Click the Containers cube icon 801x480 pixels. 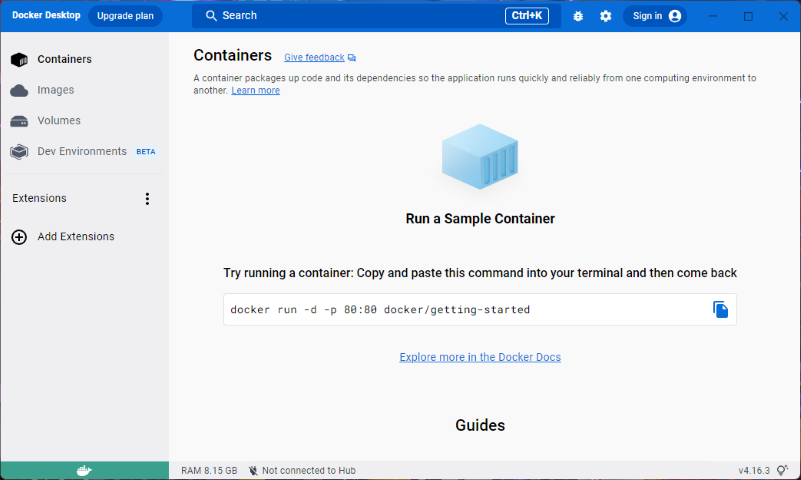point(19,60)
